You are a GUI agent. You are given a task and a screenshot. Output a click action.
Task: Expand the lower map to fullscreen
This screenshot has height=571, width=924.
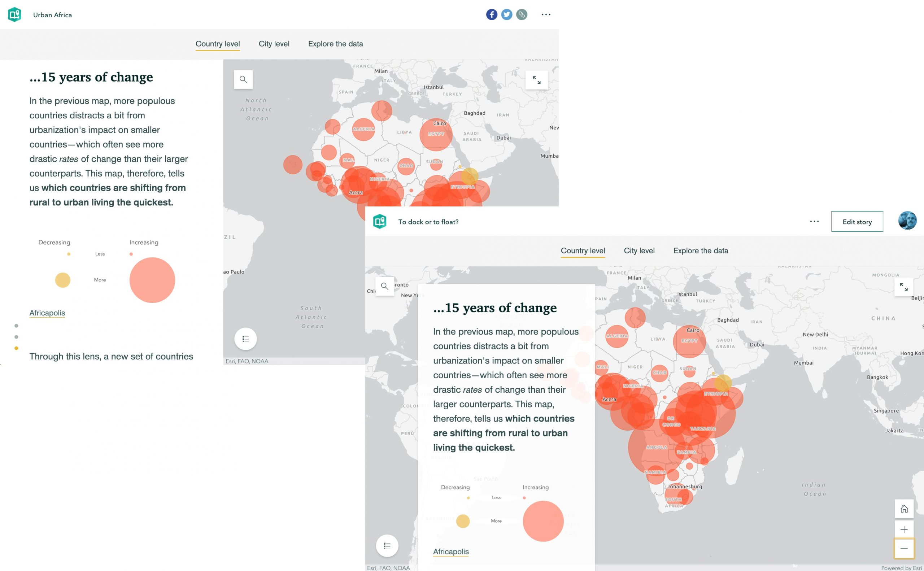(x=904, y=287)
